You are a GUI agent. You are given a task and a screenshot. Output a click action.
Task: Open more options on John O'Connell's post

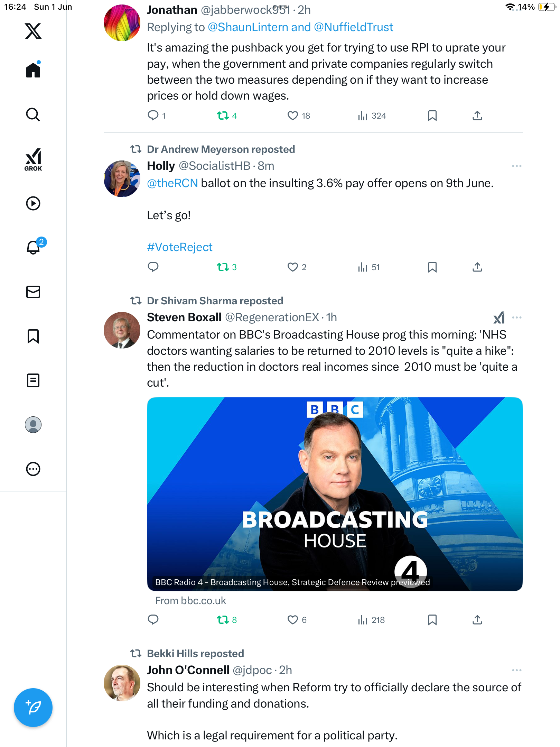(x=516, y=670)
